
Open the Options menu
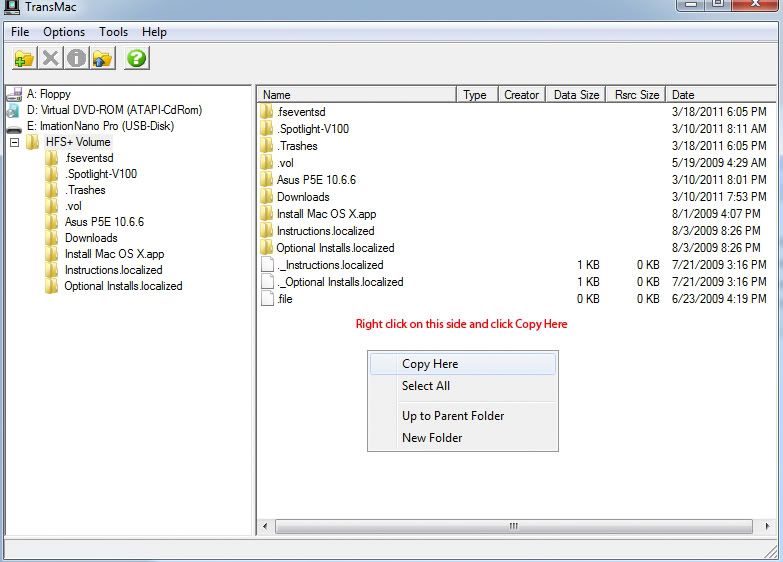(x=64, y=32)
